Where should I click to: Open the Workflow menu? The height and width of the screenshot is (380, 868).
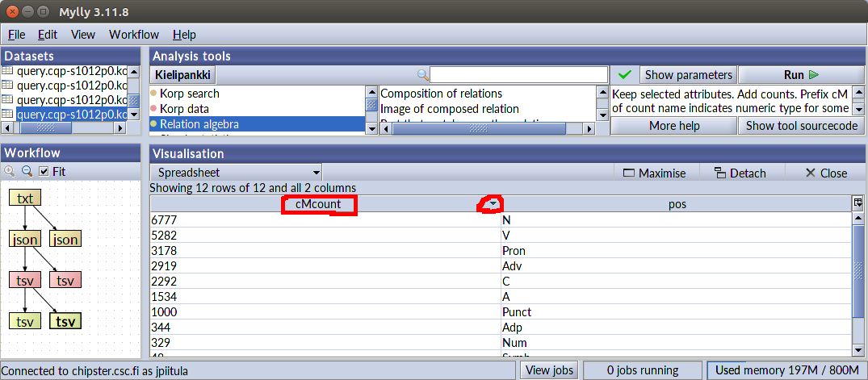pyautogui.click(x=134, y=35)
